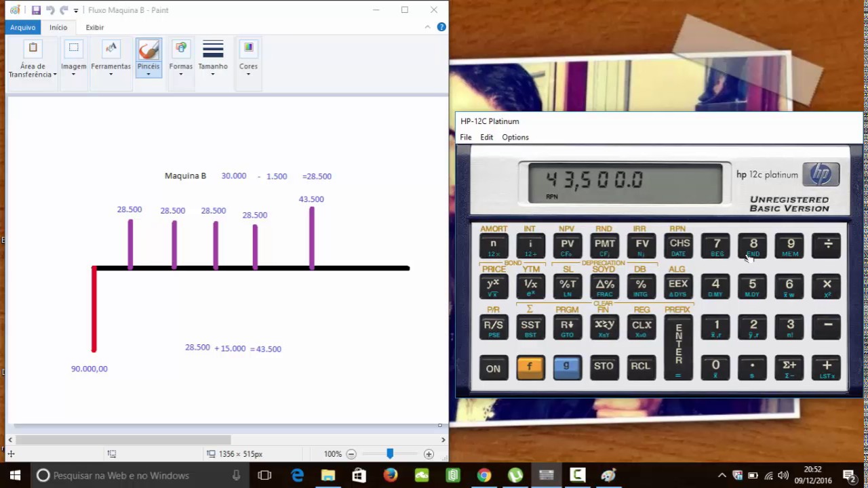Click the % percent key
Image resolution: width=868 pixels, height=488 pixels.
[642, 287]
